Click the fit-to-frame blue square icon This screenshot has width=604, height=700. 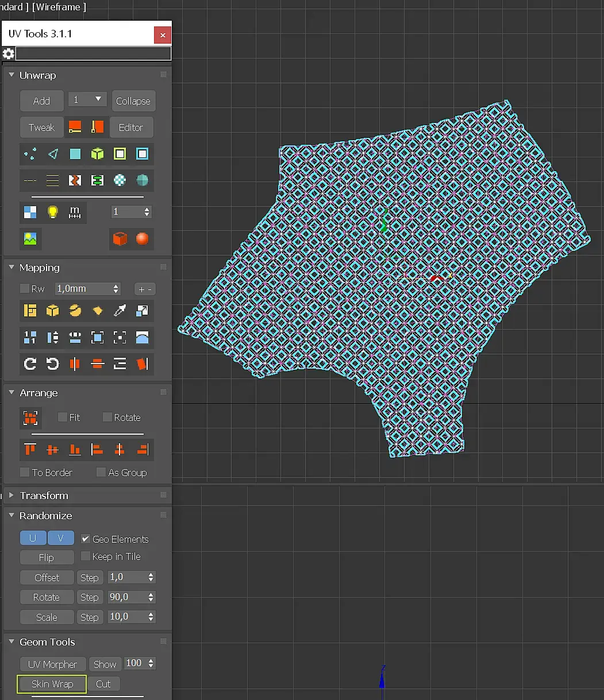[98, 337]
